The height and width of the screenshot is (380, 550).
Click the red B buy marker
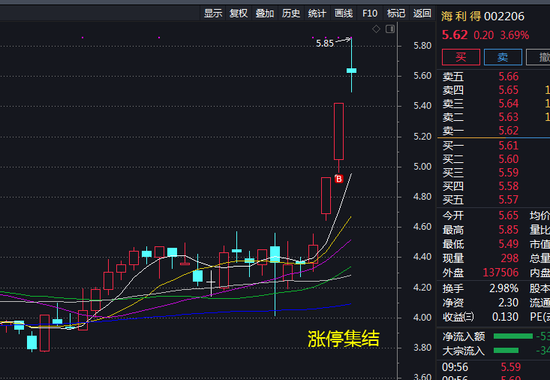coord(338,179)
